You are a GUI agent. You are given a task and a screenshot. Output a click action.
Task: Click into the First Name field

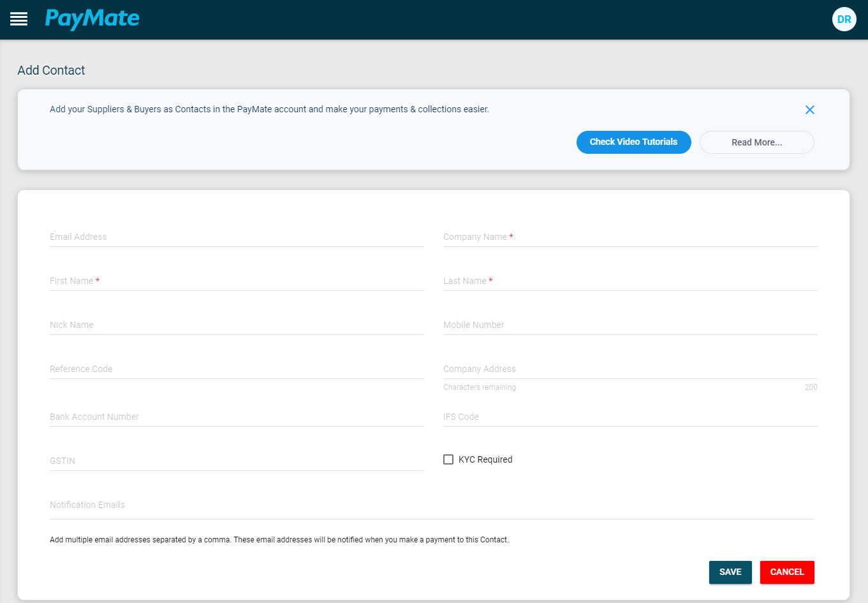tap(237, 281)
